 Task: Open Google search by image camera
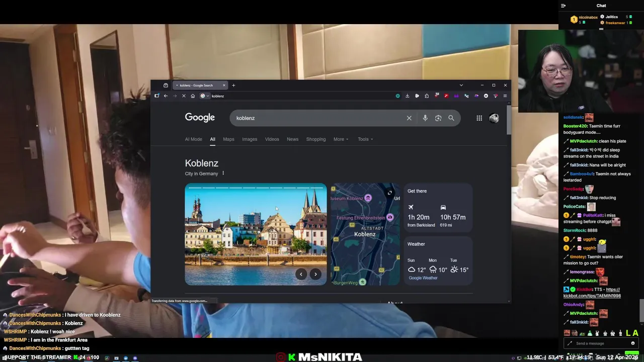pos(438,118)
